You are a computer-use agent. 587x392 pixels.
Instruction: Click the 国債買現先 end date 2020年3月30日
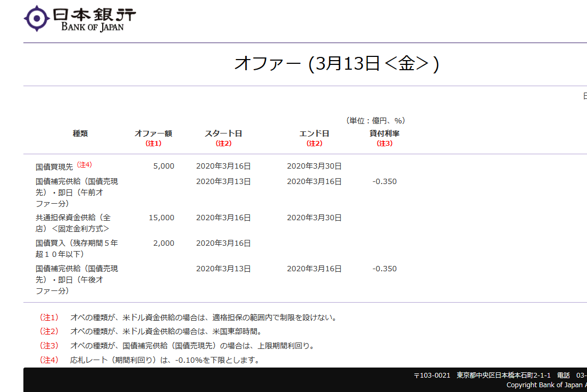coord(314,166)
